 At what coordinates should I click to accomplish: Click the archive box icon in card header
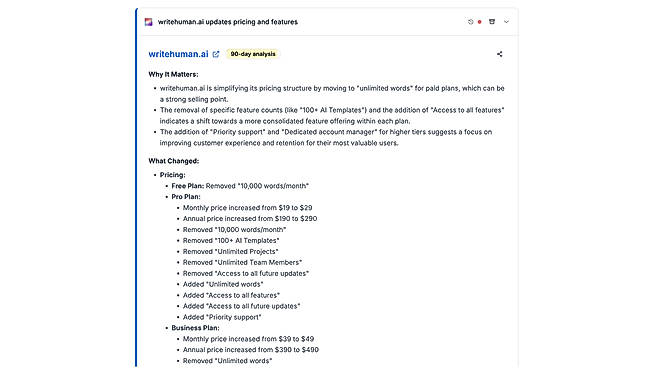pyautogui.click(x=492, y=22)
